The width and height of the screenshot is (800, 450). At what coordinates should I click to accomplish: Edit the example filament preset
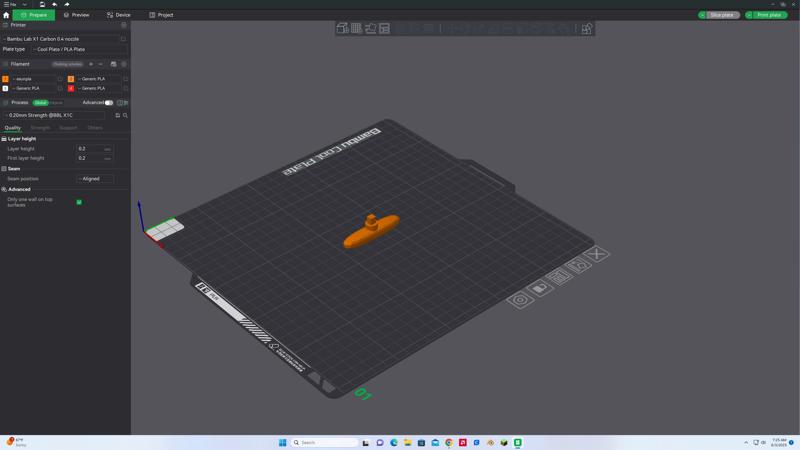click(x=60, y=79)
